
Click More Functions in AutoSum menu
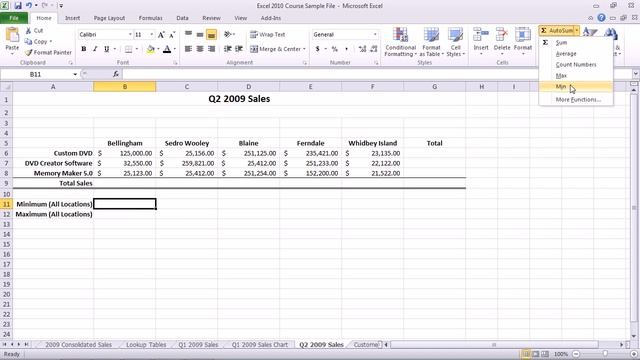point(576,100)
